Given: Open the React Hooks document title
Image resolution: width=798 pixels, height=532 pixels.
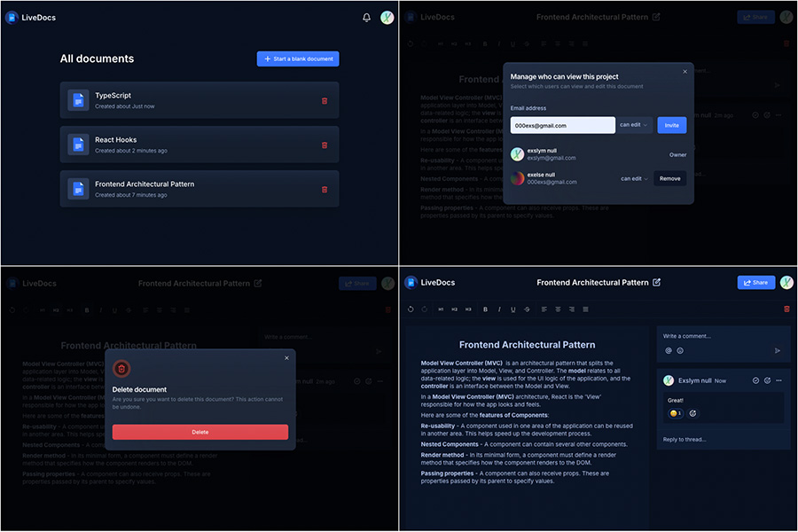Looking at the screenshot, I should pos(115,139).
